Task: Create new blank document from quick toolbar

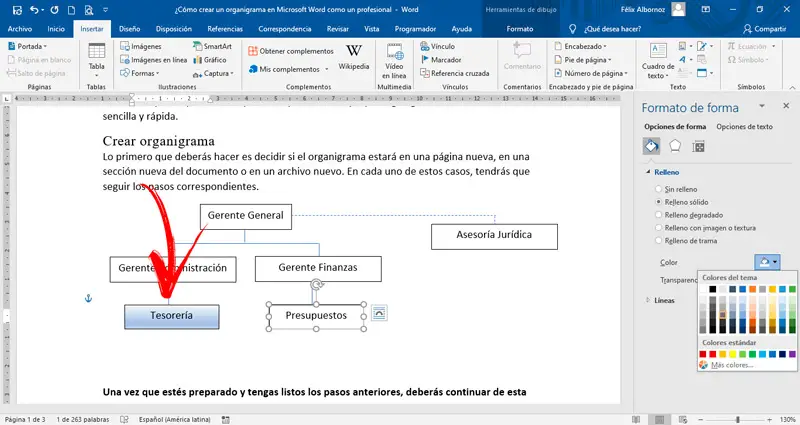Action: click(71, 10)
